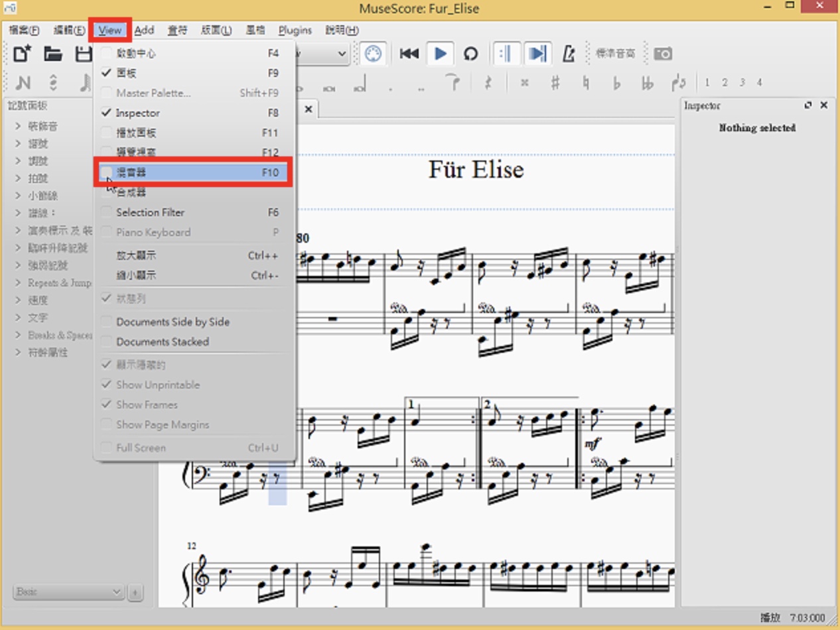840x630 pixels.
Task: Open the 檔案(F) menu
Action: 25,30
